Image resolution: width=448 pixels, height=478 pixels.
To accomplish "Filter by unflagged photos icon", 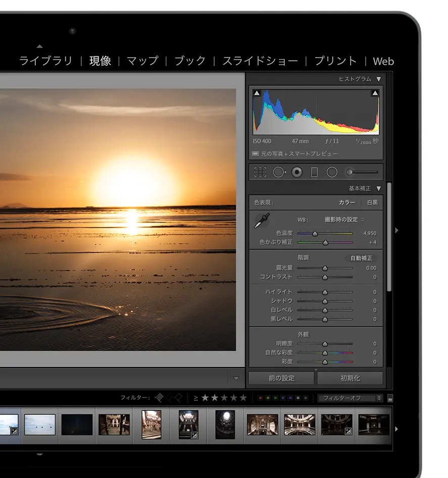I will 169,398.
